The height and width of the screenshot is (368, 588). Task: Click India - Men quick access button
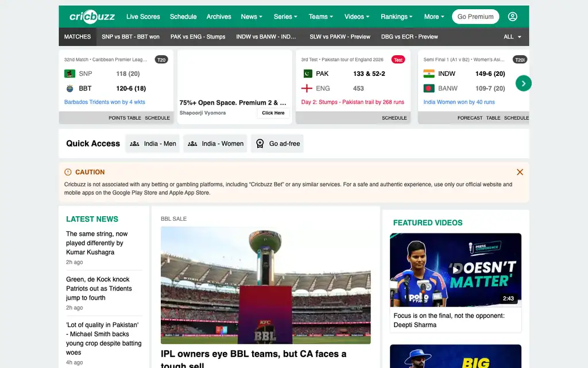pos(152,143)
